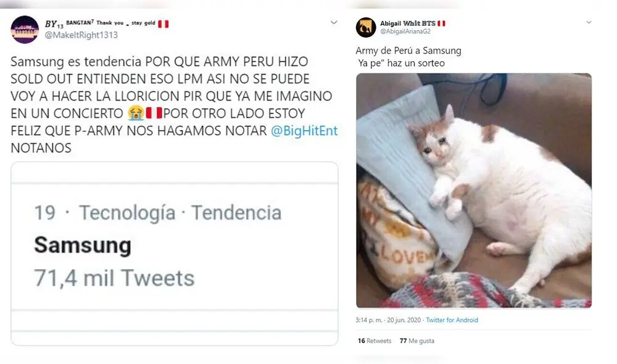View the 77 Me gusta list
This screenshot has width=617, height=364.
[417, 341]
